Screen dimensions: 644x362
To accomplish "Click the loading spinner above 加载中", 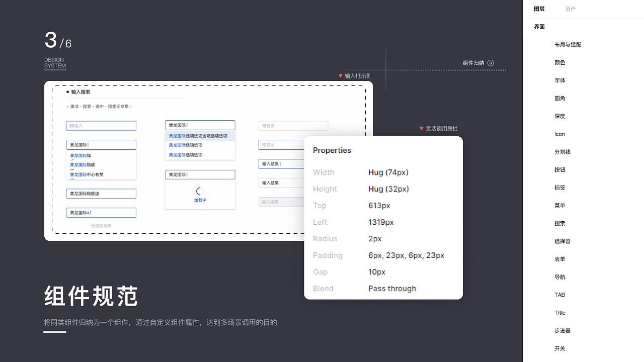I will tap(200, 191).
